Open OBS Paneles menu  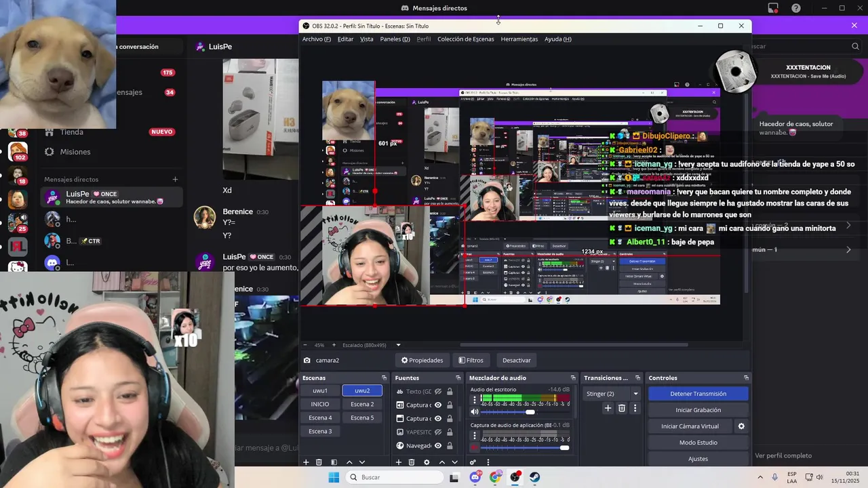[x=395, y=39]
